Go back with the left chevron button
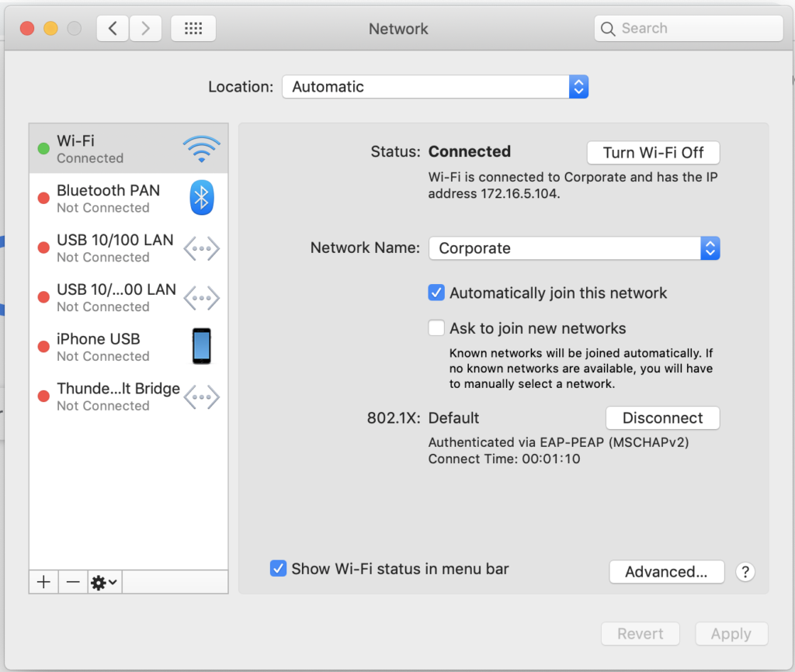 pos(113,29)
